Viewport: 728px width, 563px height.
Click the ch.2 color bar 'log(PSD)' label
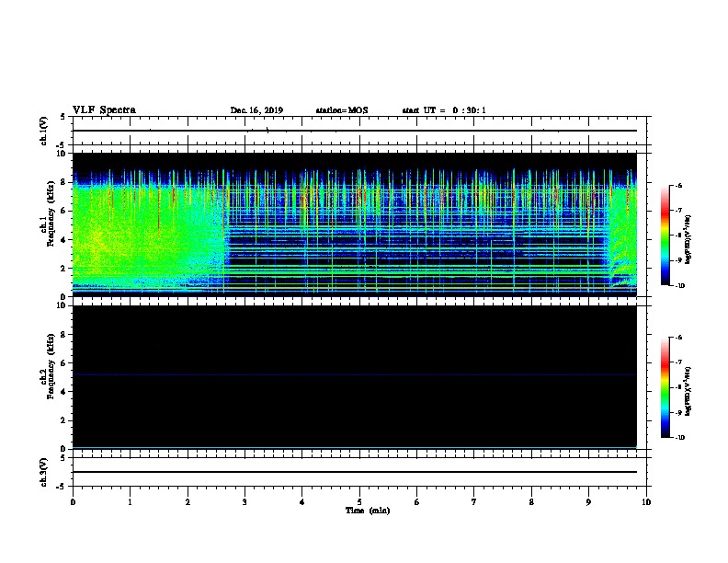(688, 391)
